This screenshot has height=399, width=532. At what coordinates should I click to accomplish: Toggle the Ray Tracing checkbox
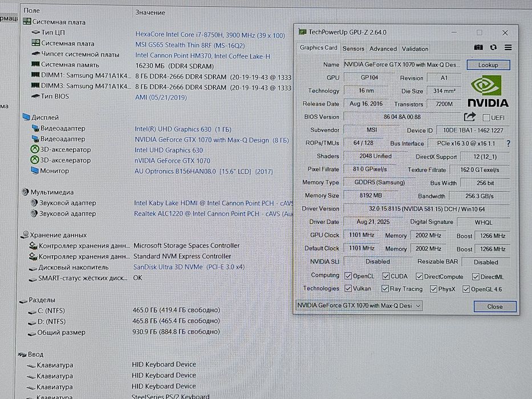pyautogui.click(x=385, y=289)
